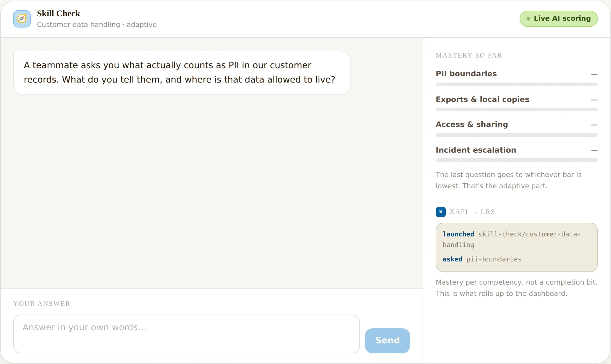This screenshot has height=364, width=611.
Task: Click the Exports & local copies progress bar
Action: [x=517, y=110]
